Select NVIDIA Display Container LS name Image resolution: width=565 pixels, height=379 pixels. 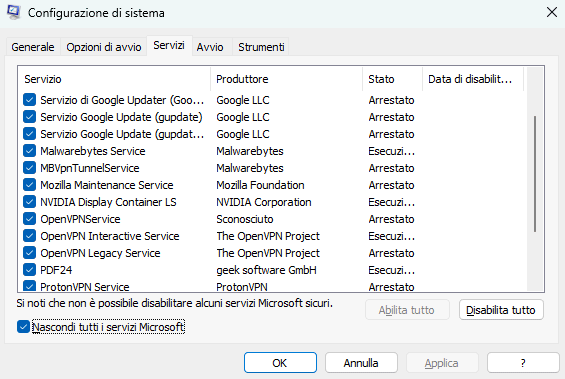(x=108, y=202)
